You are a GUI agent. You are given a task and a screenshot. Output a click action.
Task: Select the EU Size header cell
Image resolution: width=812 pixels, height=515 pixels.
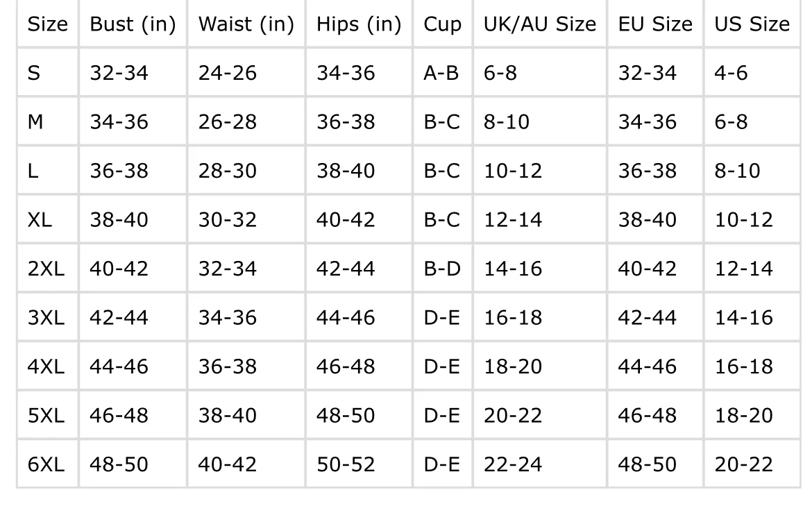coord(655,24)
